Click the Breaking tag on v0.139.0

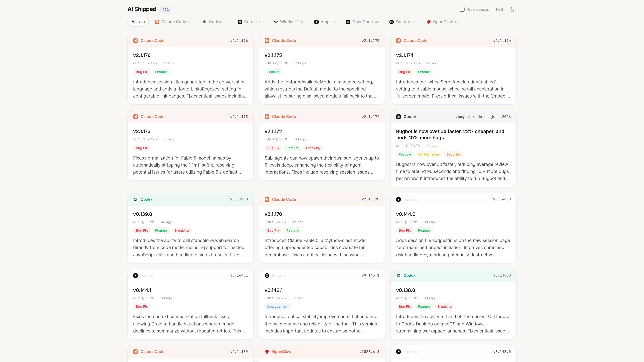click(181, 230)
